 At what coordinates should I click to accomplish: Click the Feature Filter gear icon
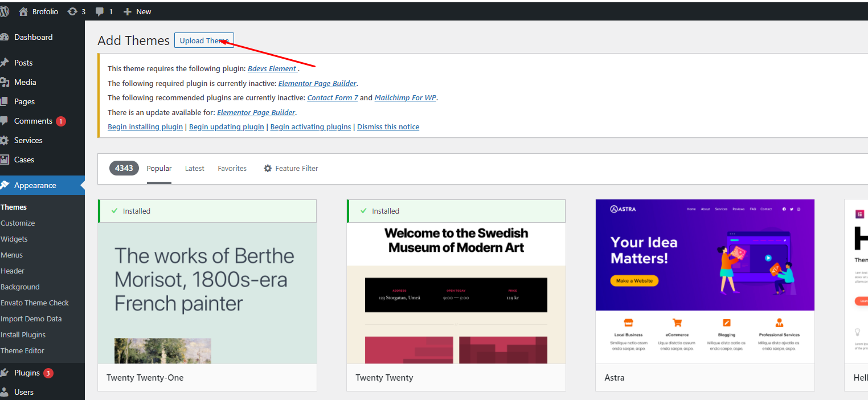click(268, 168)
